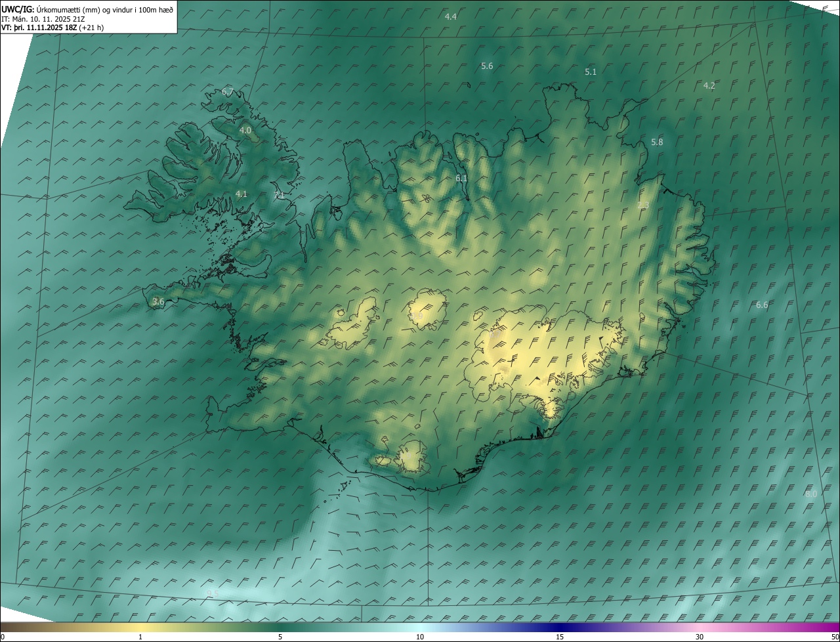This screenshot has height=642, width=840.
Task: Click the 9.5 value label
Action: (213, 593)
